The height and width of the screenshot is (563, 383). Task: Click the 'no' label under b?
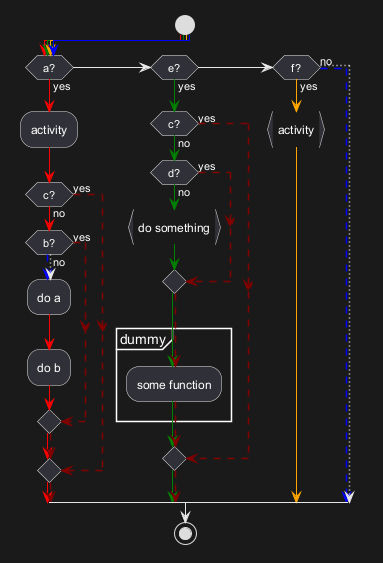[59, 262]
